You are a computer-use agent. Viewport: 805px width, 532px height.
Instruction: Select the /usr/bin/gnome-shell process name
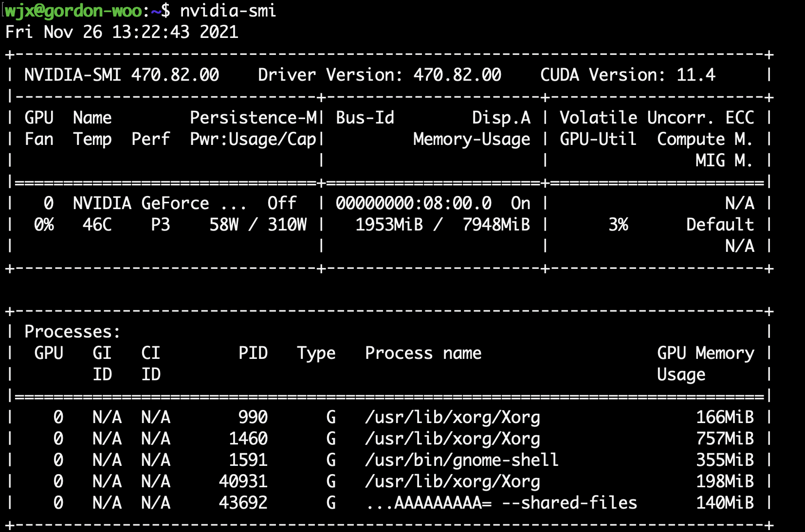[x=461, y=460]
